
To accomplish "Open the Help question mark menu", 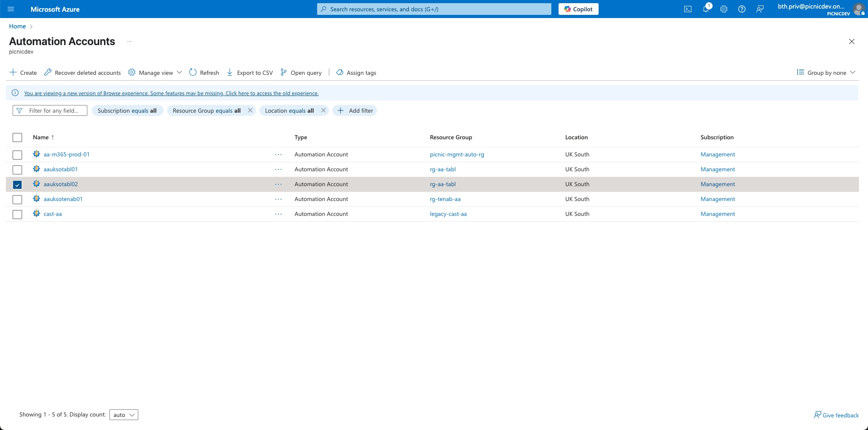I will [742, 9].
